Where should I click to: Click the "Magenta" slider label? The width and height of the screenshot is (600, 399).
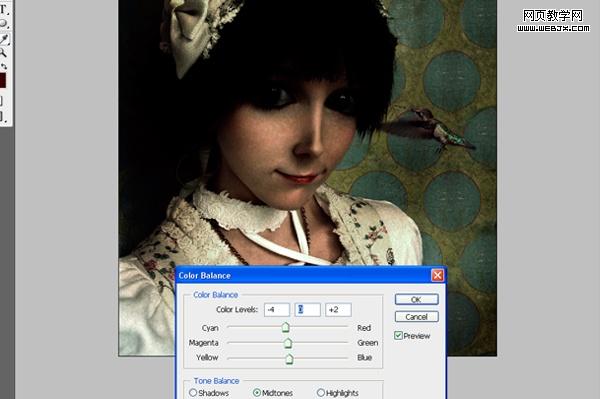(x=204, y=343)
